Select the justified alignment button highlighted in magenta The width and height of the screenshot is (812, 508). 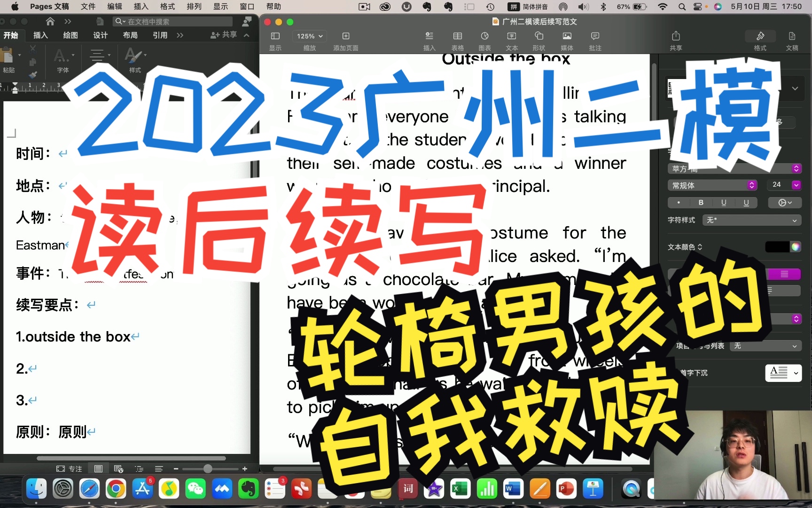click(x=784, y=274)
